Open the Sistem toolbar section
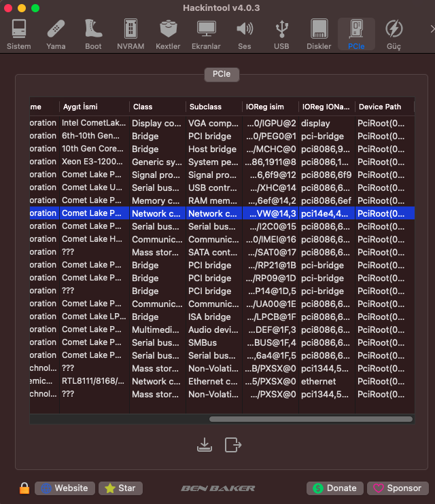435x504 pixels. pos(19,34)
